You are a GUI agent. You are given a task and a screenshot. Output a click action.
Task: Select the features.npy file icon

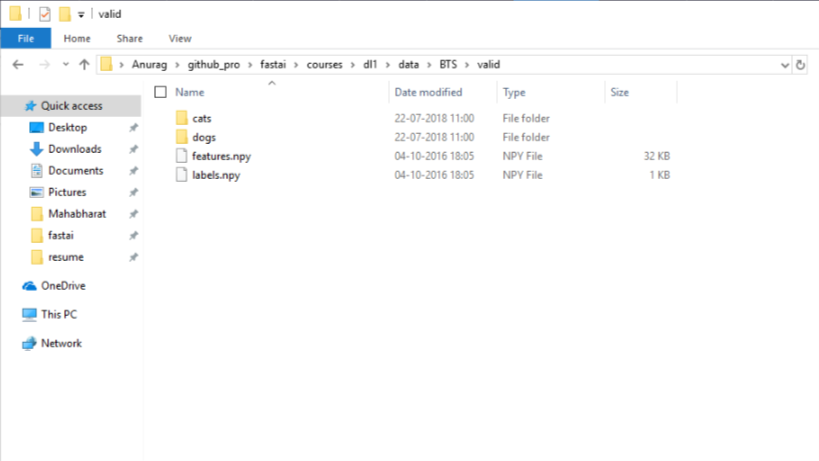point(181,156)
